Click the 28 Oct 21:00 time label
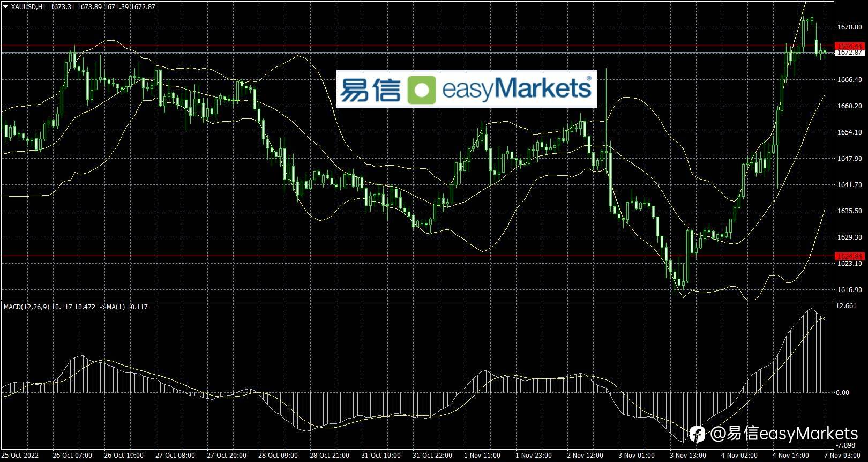Image resolution: width=868 pixels, height=462 pixels. (x=330, y=456)
